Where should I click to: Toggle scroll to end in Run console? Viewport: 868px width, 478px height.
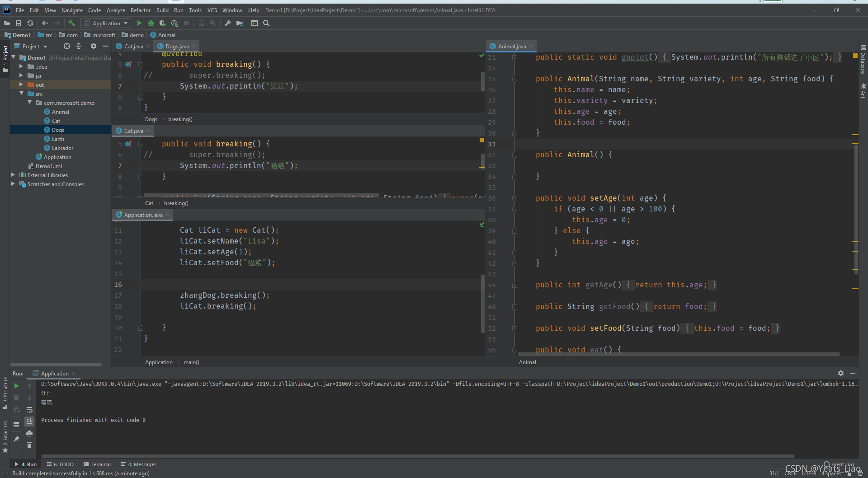pyautogui.click(x=29, y=421)
